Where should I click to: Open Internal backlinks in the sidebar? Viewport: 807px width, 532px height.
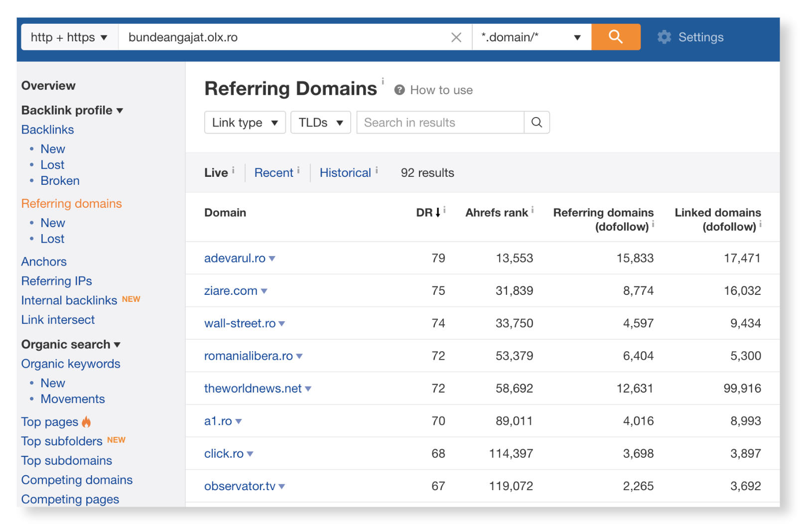[x=69, y=300]
